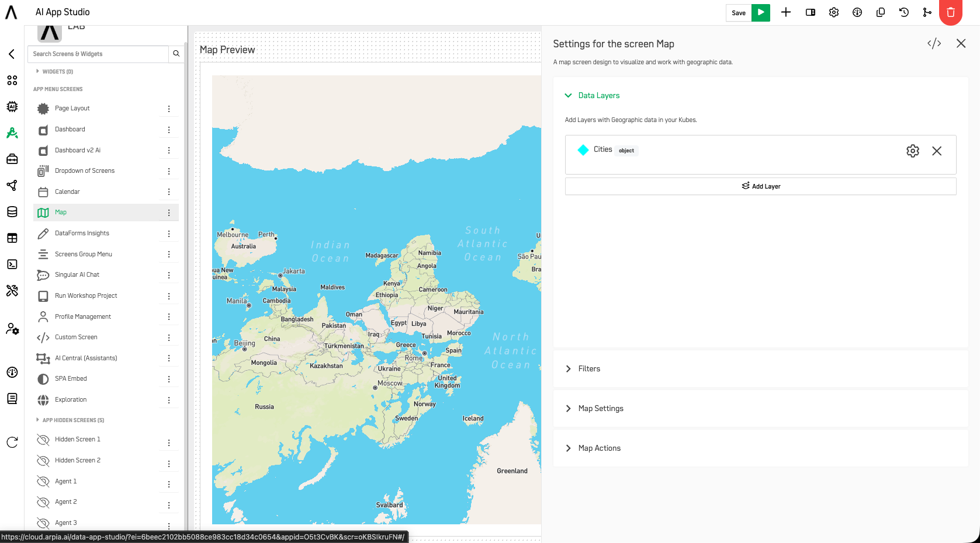
Task: Open the git branch icon in toolbar
Action: click(927, 12)
